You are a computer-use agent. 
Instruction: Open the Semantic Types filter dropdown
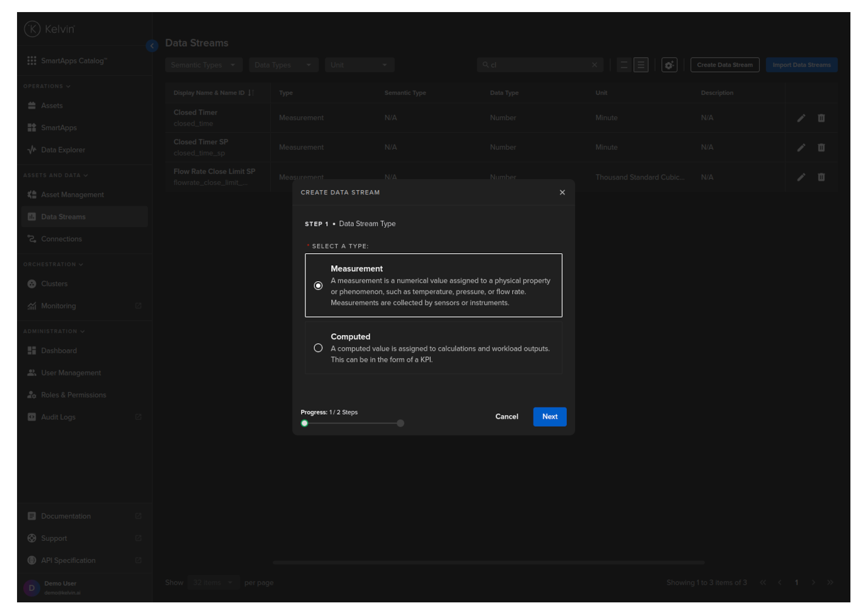coord(203,65)
